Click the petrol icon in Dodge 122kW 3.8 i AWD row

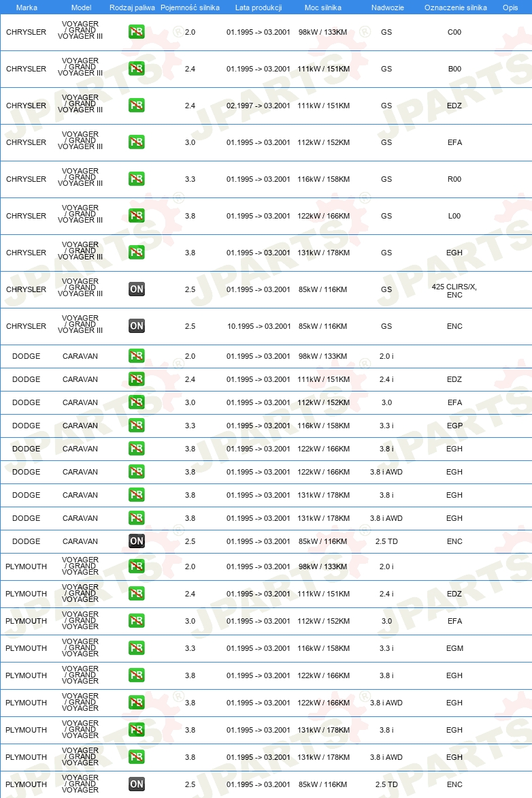pyautogui.click(x=136, y=472)
